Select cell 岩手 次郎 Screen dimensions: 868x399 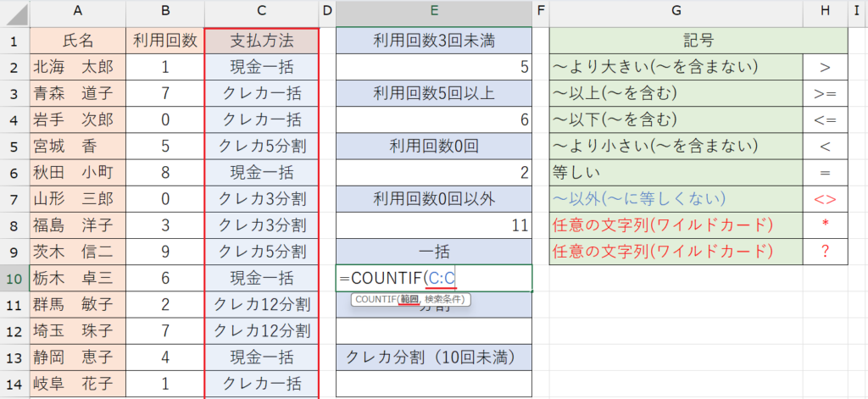click(77, 119)
